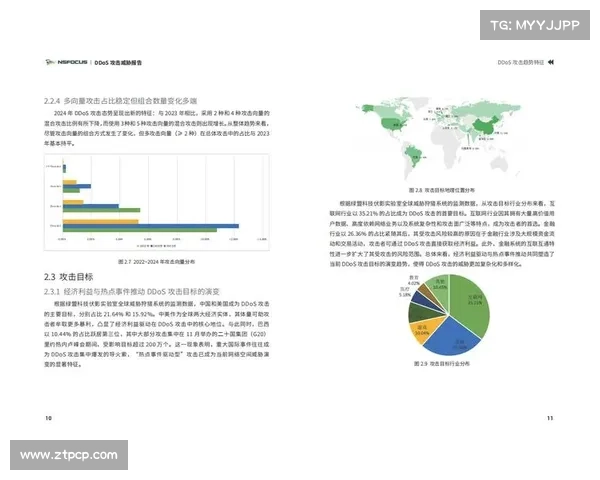
Task: Click the right header text DDoS 攻击趋势特征
Action: tap(520, 62)
